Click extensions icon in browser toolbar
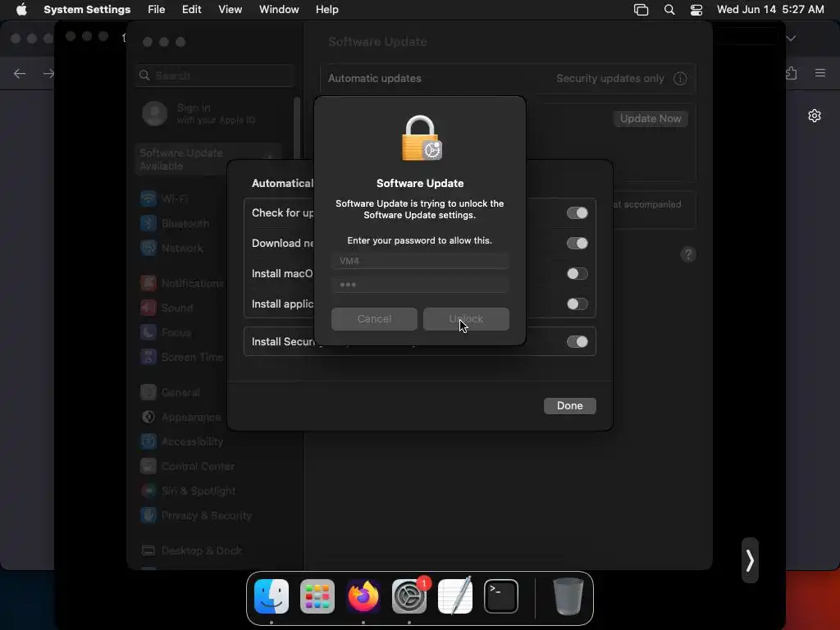This screenshot has width=840, height=630. point(792,73)
